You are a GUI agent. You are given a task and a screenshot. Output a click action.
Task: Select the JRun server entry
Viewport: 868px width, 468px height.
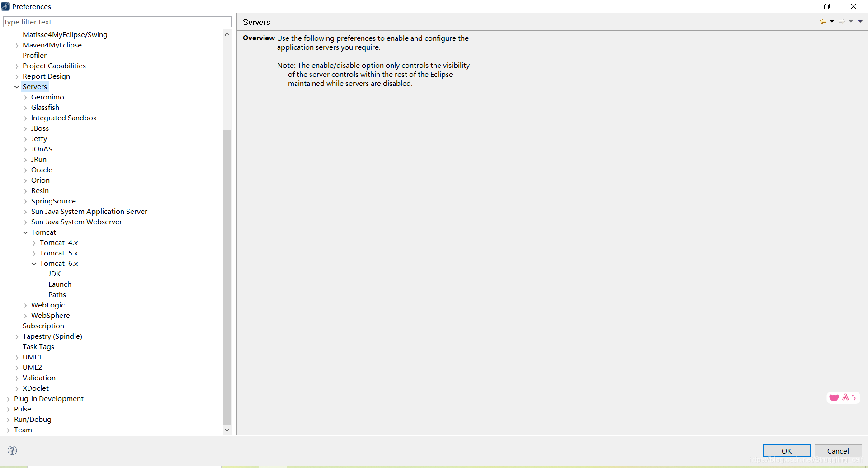point(39,160)
